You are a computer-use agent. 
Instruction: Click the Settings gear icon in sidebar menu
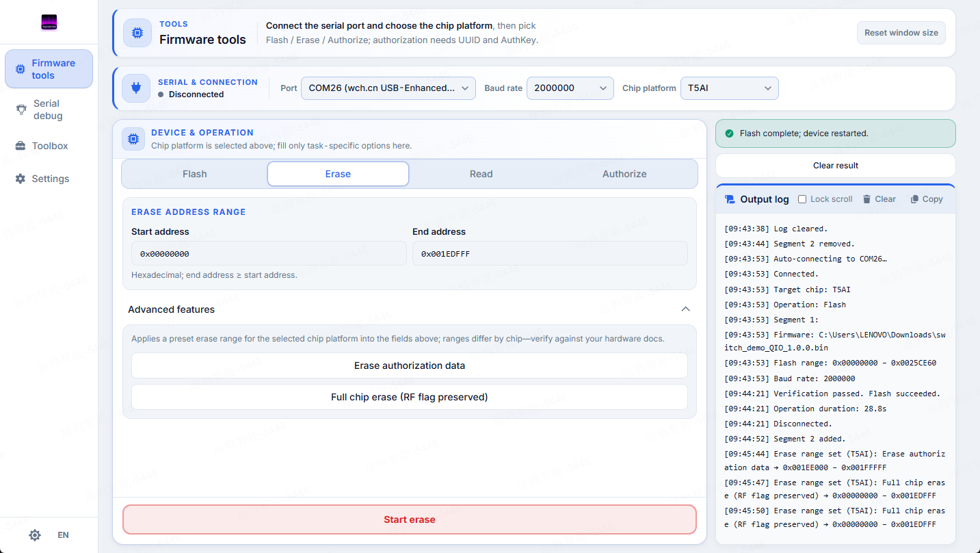(20, 179)
